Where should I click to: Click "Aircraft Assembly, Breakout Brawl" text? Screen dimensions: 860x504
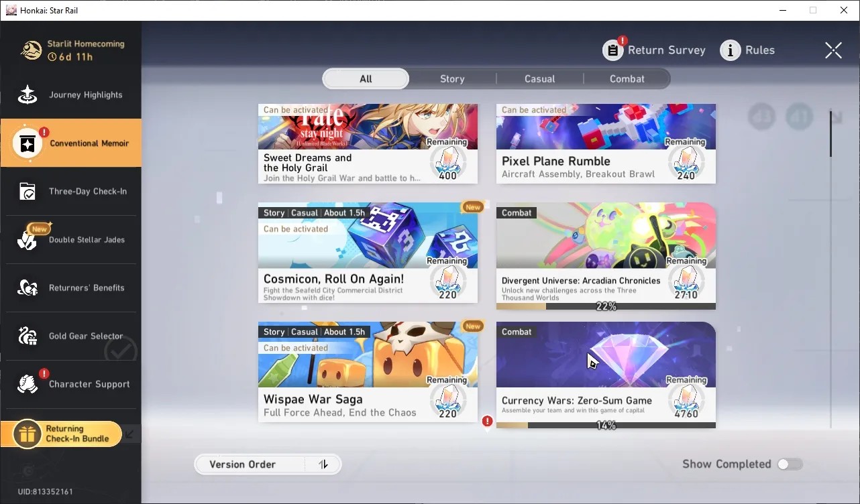click(x=578, y=174)
